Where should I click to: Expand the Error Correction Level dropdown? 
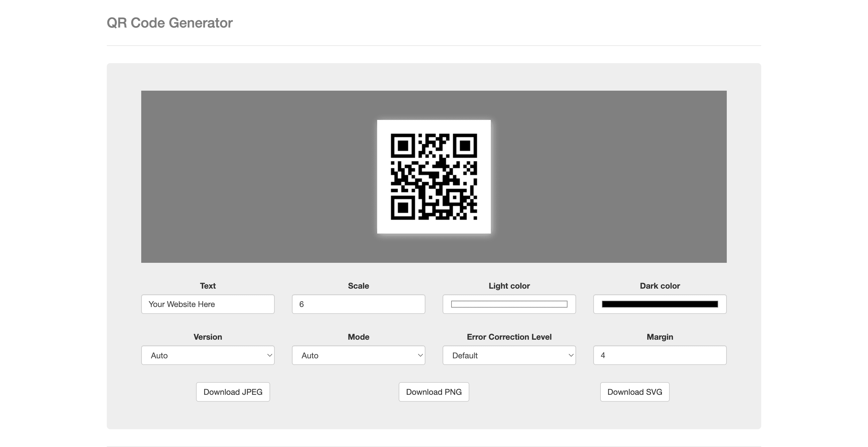point(509,355)
